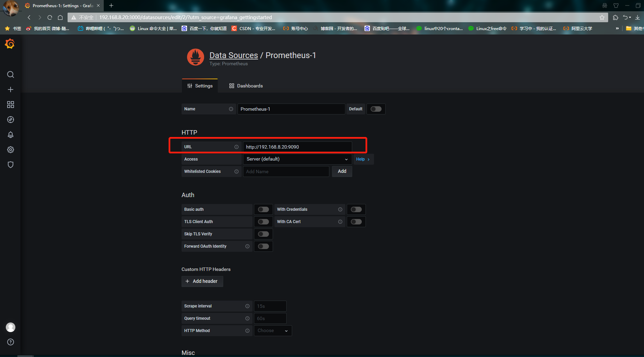644x357 pixels.
Task: Open the dropdown arrow beside the browser undo icon
Action: (x=630, y=17)
